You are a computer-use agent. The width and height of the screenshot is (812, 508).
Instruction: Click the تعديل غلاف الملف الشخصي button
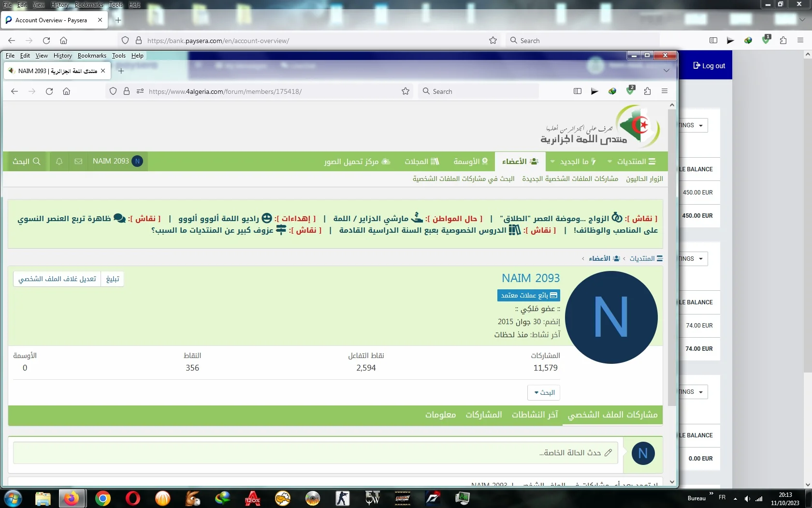(57, 279)
